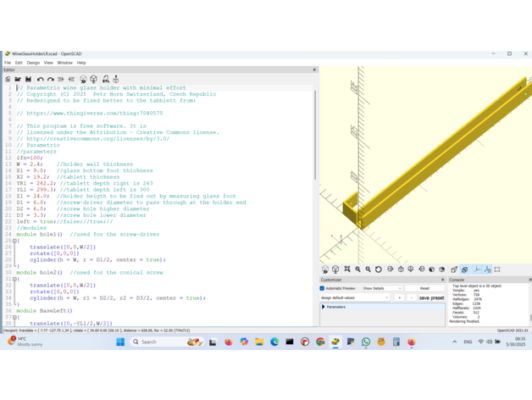The height and width of the screenshot is (400, 532).
Task: Click the Render icon in editor toolbar
Action: click(x=94, y=80)
